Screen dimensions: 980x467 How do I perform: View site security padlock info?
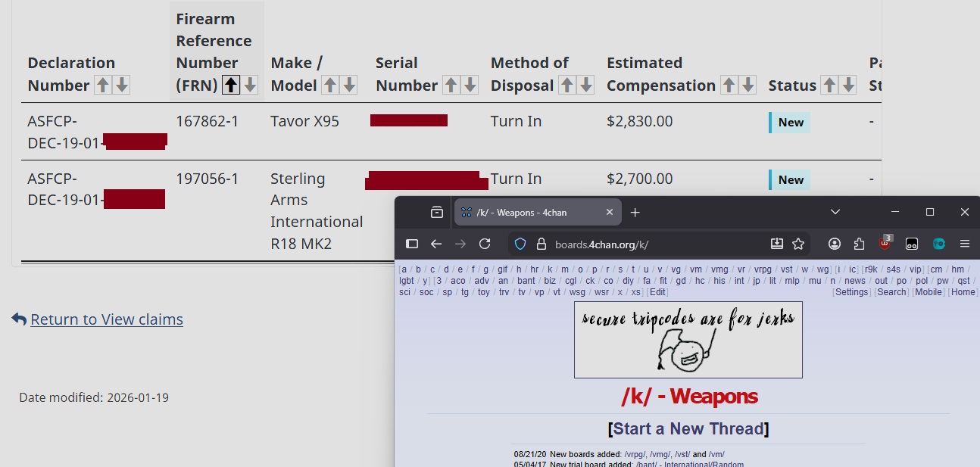[541, 244]
